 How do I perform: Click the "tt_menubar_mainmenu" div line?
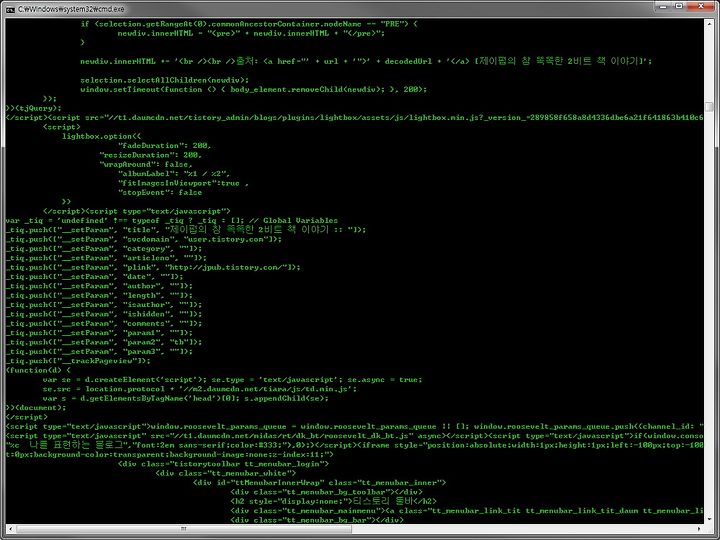(466, 511)
